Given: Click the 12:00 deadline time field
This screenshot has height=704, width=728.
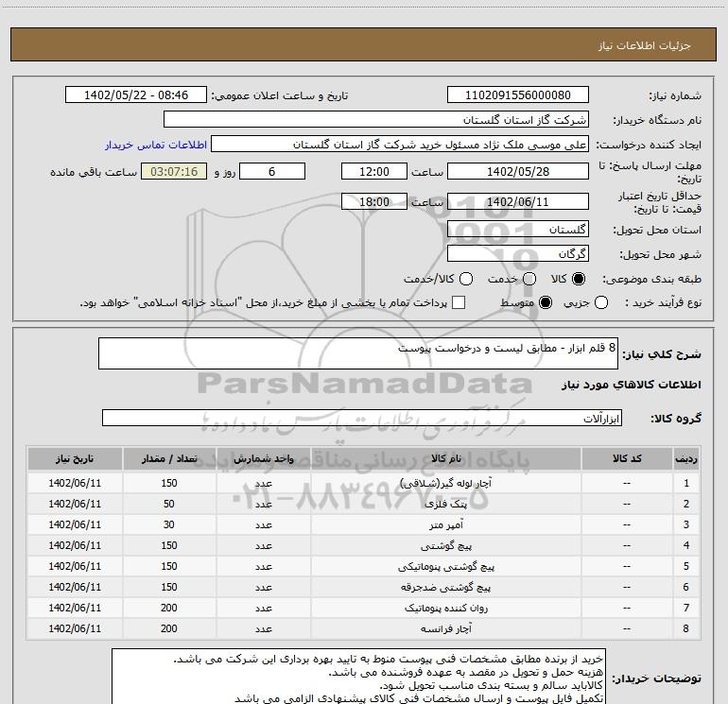Looking at the screenshot, I should [x=374, y=171].
